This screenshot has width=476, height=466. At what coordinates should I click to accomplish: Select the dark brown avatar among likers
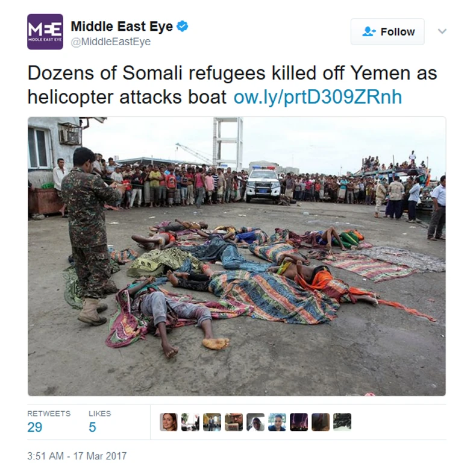coord(321,422)
